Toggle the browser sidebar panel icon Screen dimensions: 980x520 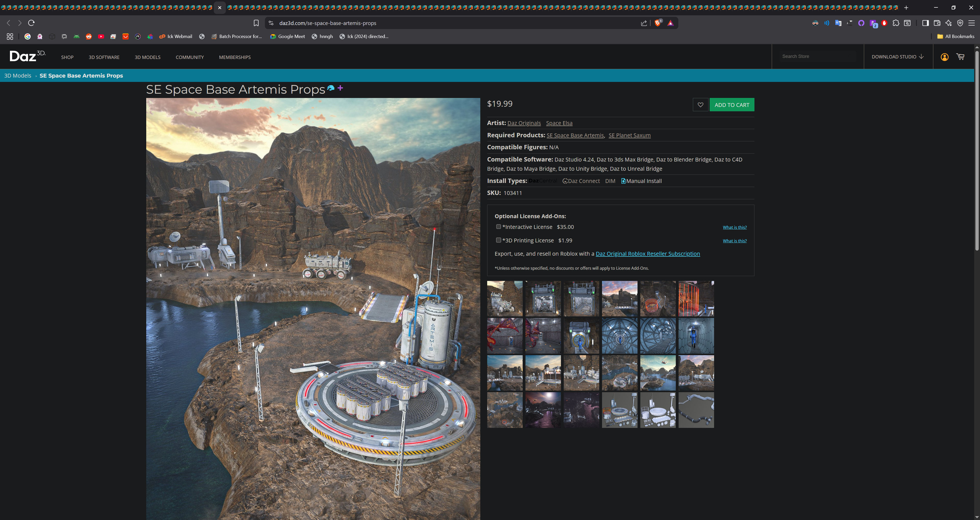pos(926,23)
